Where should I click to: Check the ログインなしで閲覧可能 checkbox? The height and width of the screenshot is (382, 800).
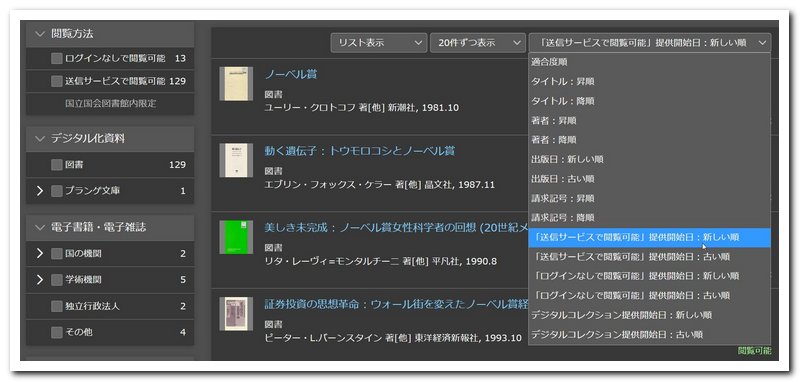(x=57, y=59)
